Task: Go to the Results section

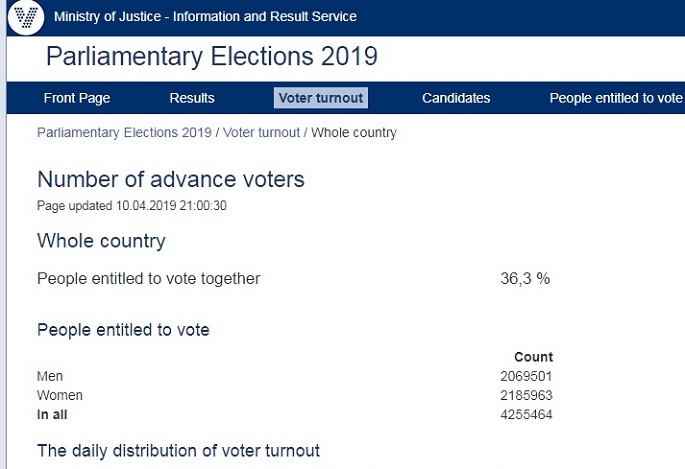Action: click(x=192, y=98)
